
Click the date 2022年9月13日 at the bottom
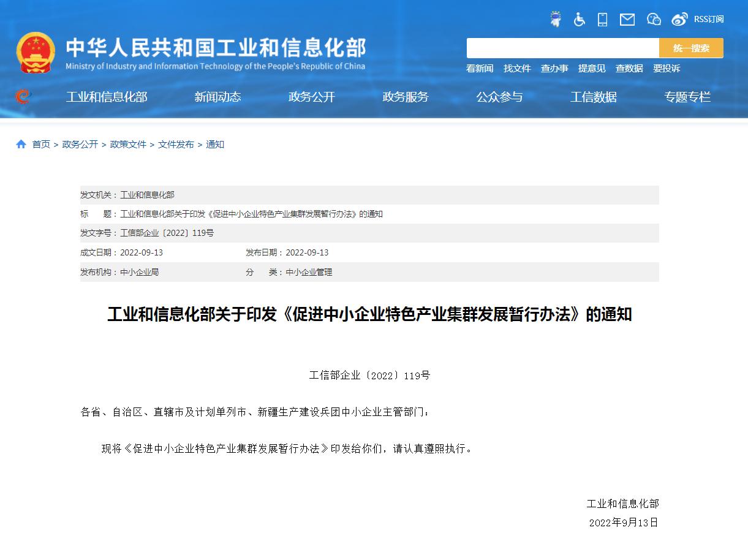[x=624, y=523]
